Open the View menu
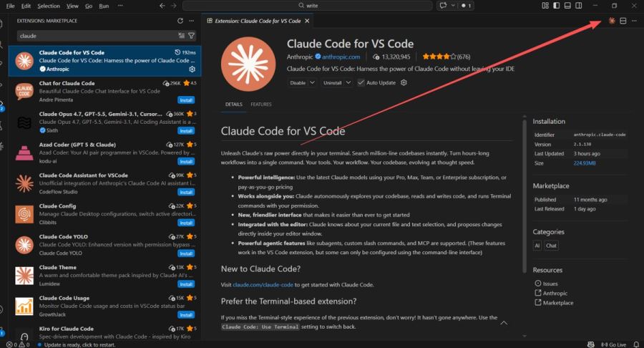 click(72, 6)
